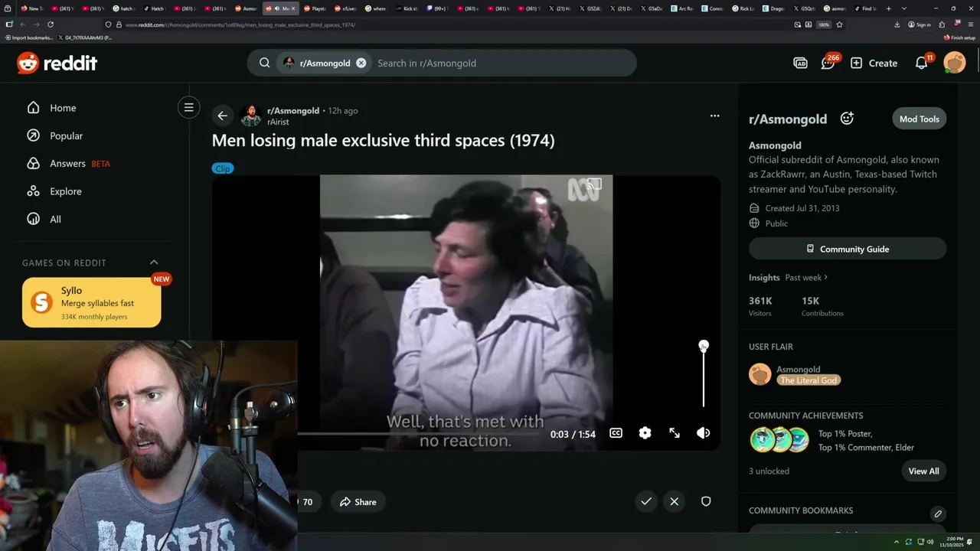Toggle picture-in-picture icon in address bar
This screenshot has height=551, width=980.
point(798,24)
